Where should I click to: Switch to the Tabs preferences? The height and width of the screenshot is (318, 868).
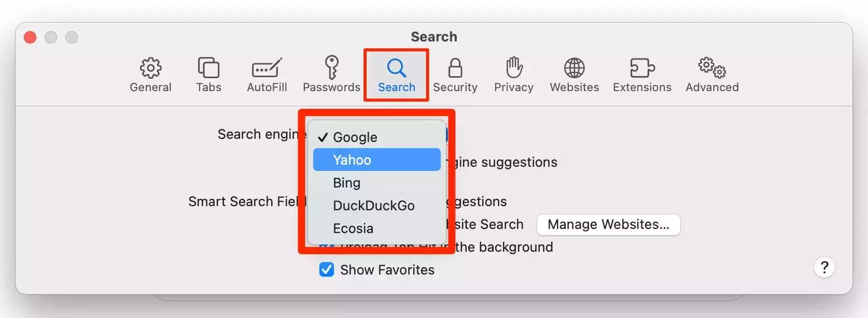208,75
